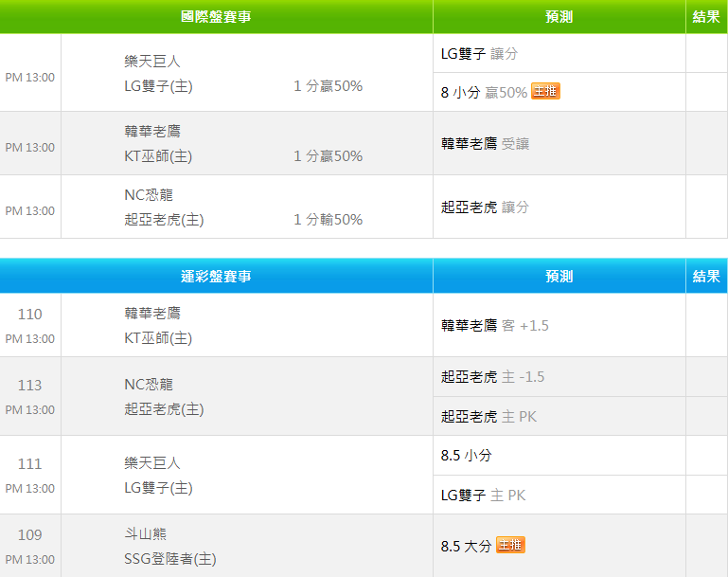Select the 運彩盤賽事 blue header
Screen dimensions: 728x577
216,276
